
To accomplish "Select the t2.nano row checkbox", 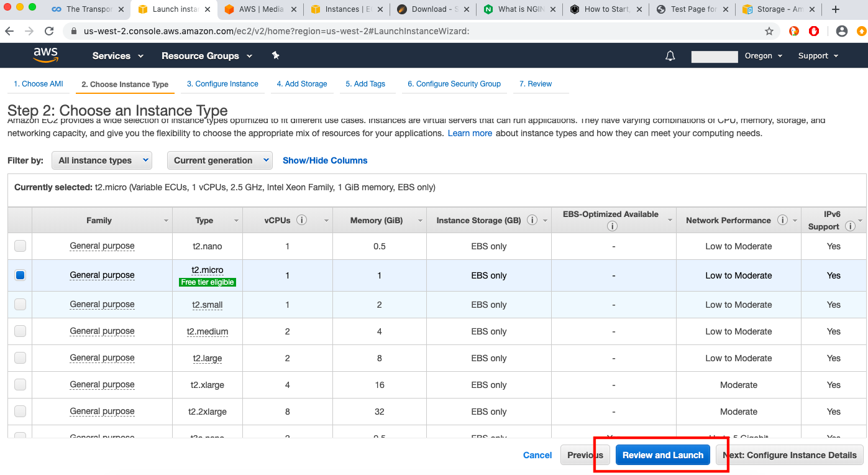I will 21,246.
